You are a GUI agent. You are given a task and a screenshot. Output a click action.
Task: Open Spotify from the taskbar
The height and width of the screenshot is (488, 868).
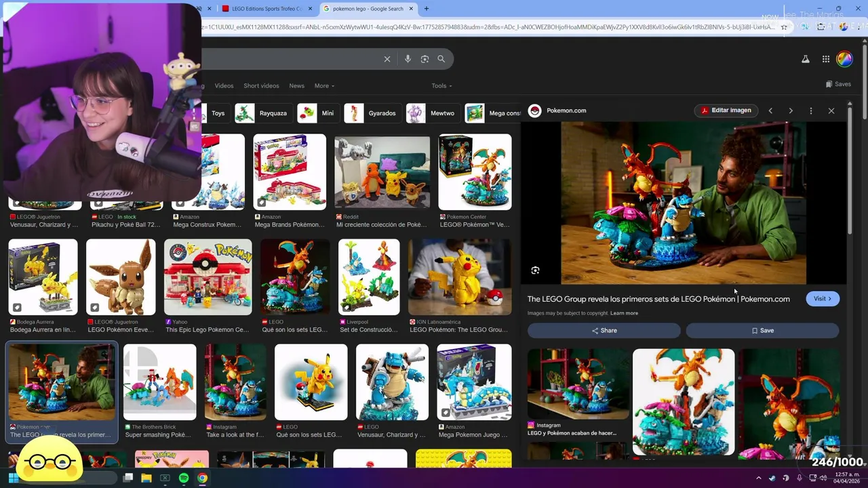coord(184,478)
